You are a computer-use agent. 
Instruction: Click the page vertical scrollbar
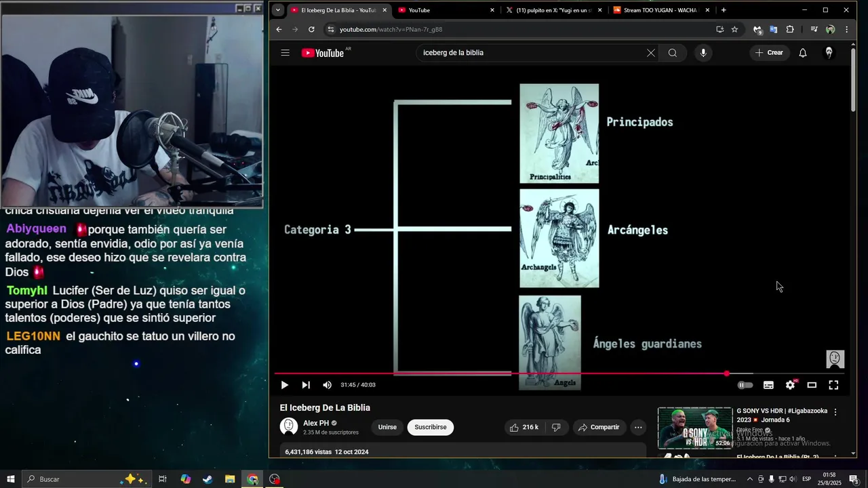[x=852, y=80]
